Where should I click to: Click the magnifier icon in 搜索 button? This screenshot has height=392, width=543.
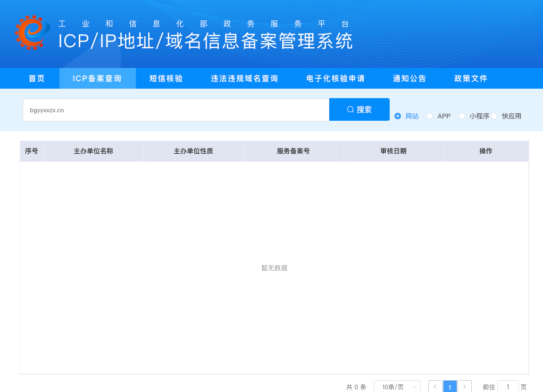click(x=350, y=110)
